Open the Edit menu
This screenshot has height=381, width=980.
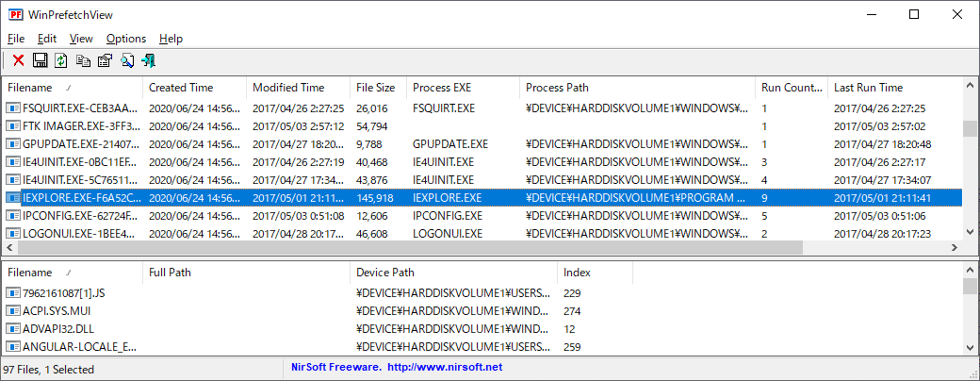[x=47, y=39]
